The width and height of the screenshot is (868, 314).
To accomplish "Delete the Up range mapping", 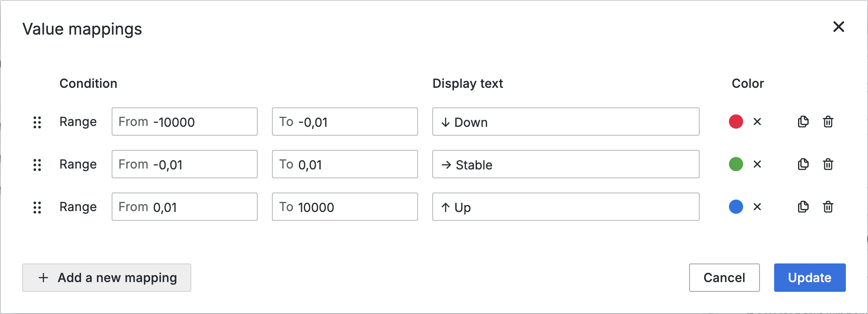I will point(828,207).
